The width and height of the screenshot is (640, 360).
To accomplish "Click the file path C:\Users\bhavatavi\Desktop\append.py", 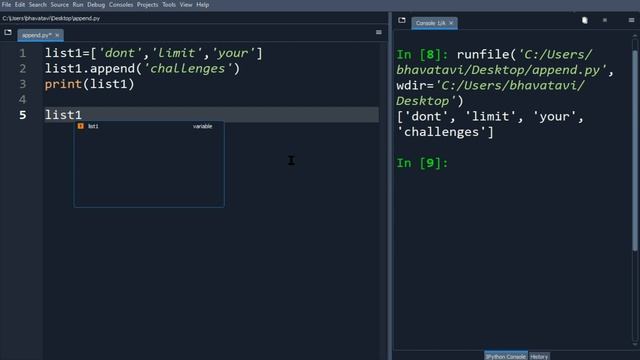I will [x=51, y=18].
